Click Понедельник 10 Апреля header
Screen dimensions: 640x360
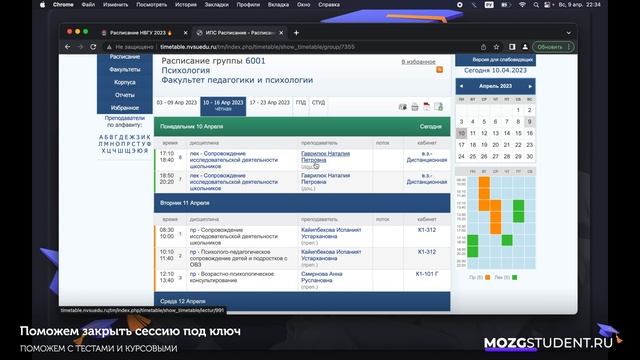(302, 127)
